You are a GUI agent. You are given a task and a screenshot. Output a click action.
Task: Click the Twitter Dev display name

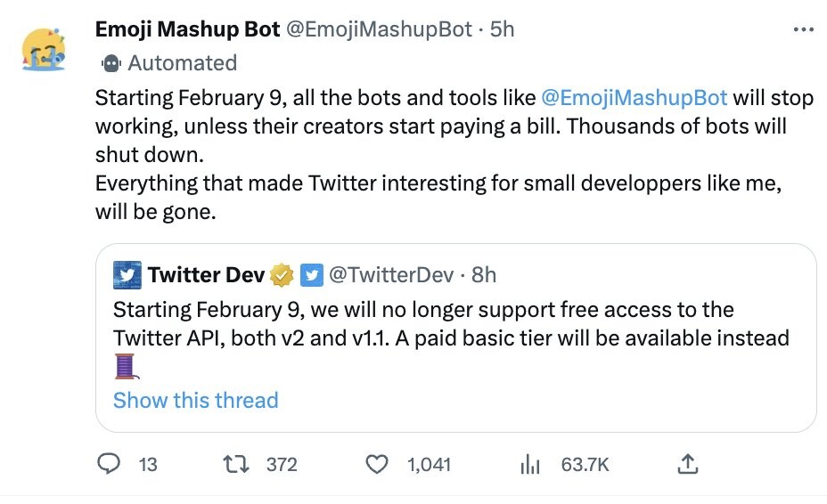click(207, 275)
